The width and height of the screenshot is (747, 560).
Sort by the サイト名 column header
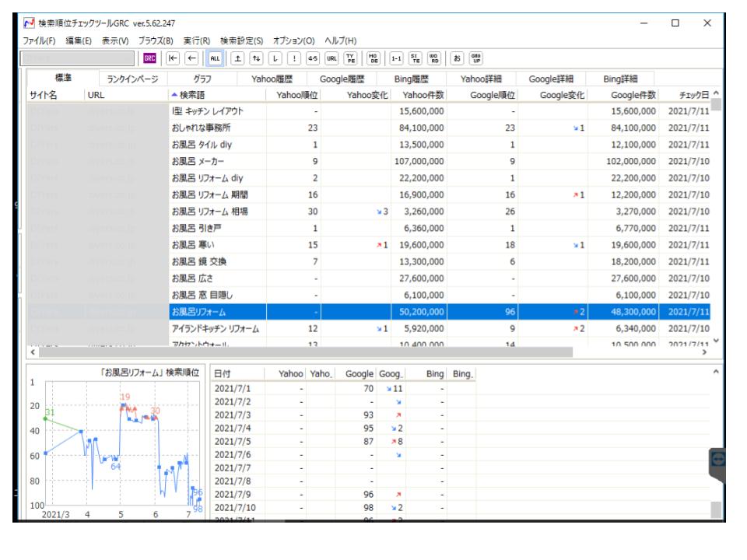pos(56,95)
